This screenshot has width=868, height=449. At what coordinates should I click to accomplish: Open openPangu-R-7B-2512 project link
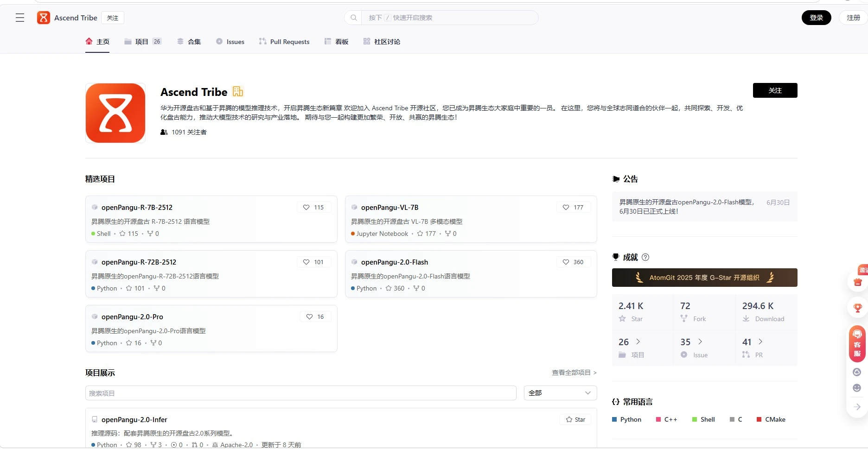point(137,207)
